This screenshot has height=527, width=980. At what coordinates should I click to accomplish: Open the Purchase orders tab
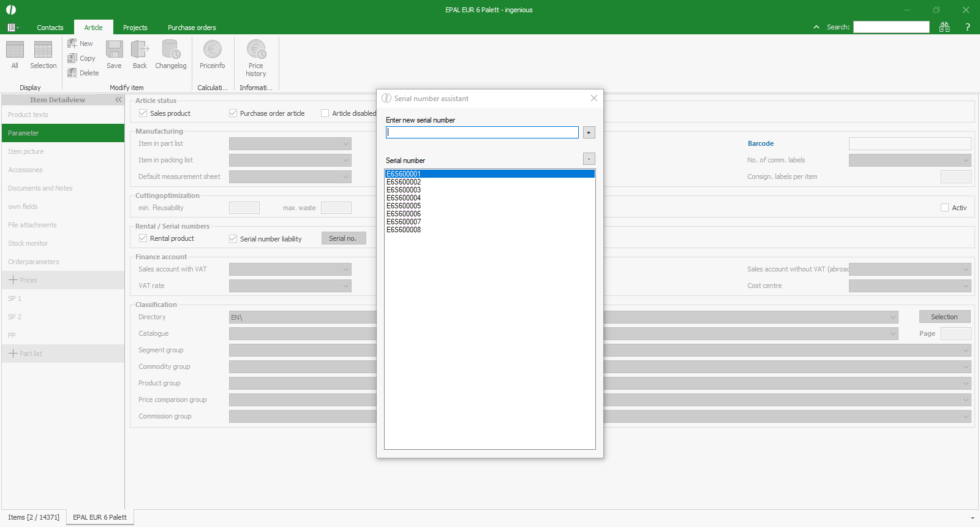pyautogui.click(x=192, y=28)
